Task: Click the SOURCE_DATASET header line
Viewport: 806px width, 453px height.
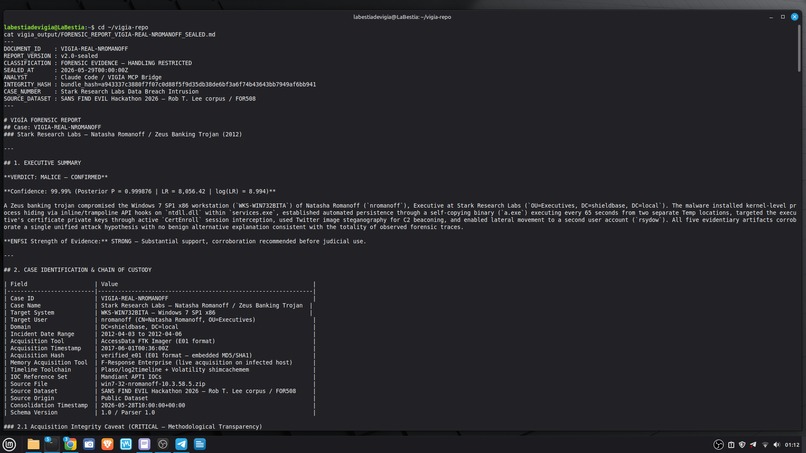Action: (130, 99)
